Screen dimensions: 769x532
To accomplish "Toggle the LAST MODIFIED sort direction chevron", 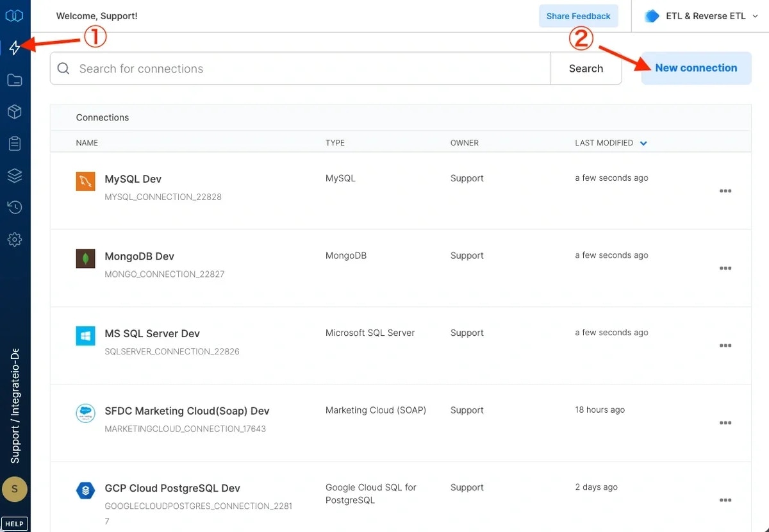I will [x=643, y=143].
